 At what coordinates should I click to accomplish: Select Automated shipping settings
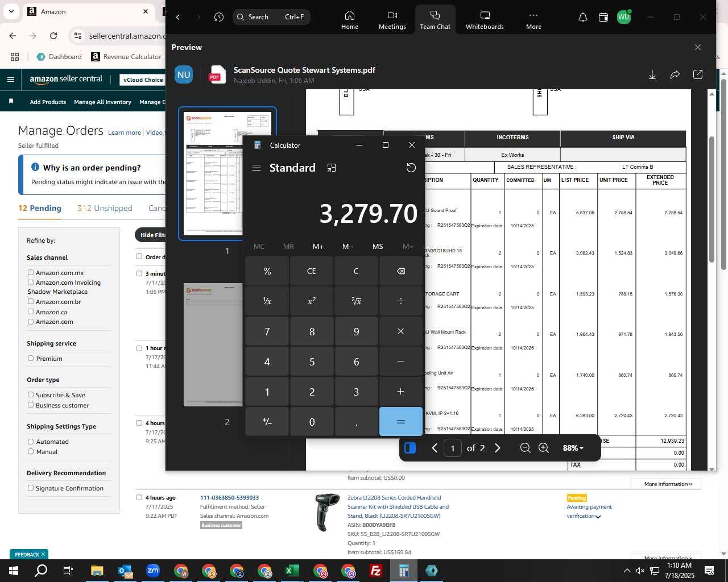point(31,442)
